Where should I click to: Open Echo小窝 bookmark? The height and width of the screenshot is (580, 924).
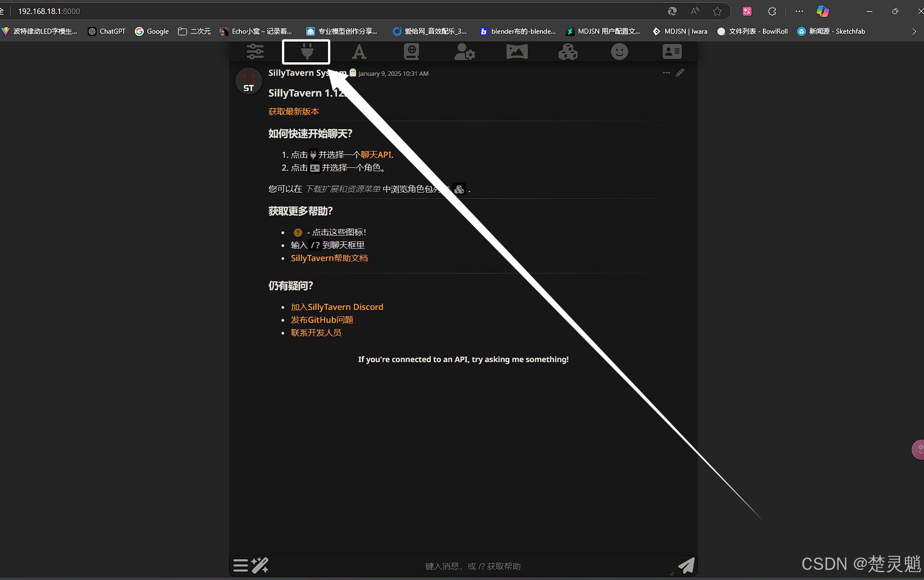256,31
